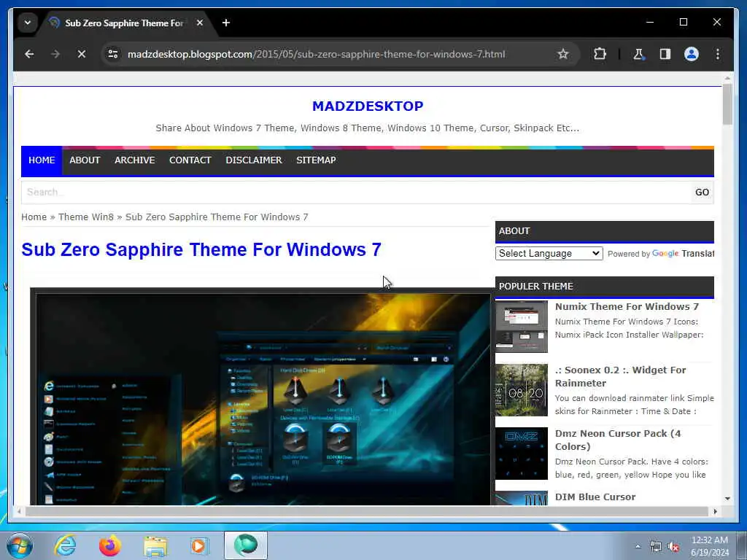Open the CONTACT menu item
This screenshot has height=560, width=747.
190,160
